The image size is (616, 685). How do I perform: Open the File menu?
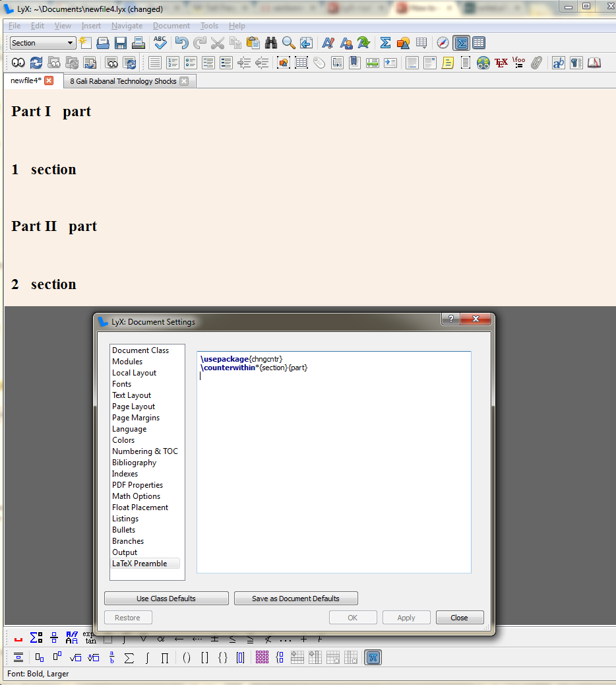pyautogui.click(x=15, y=26)
